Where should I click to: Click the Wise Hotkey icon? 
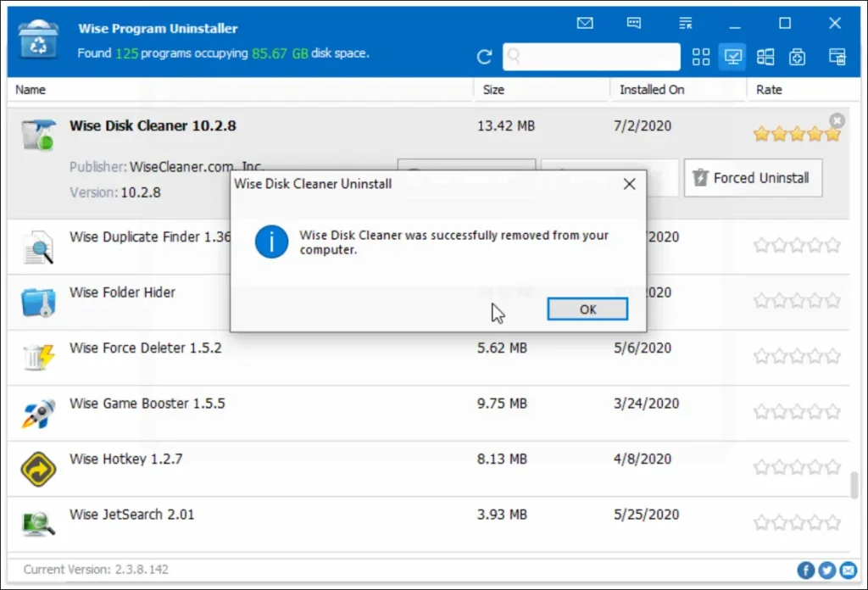point(38,469)
